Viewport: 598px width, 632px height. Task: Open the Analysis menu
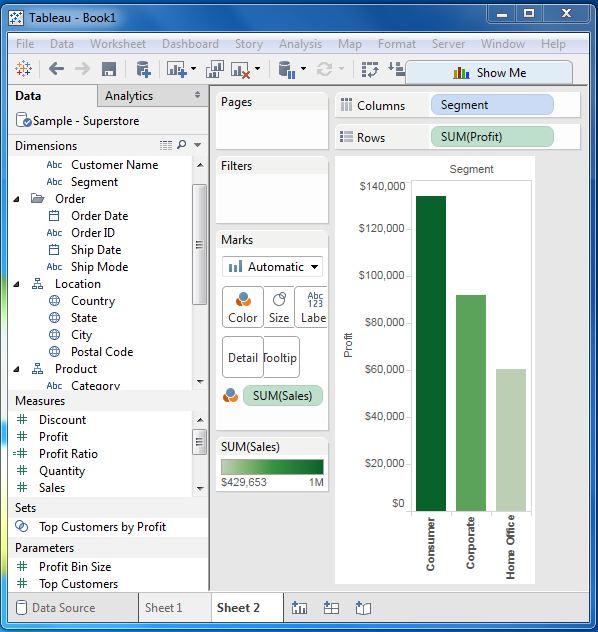(300, 44)
